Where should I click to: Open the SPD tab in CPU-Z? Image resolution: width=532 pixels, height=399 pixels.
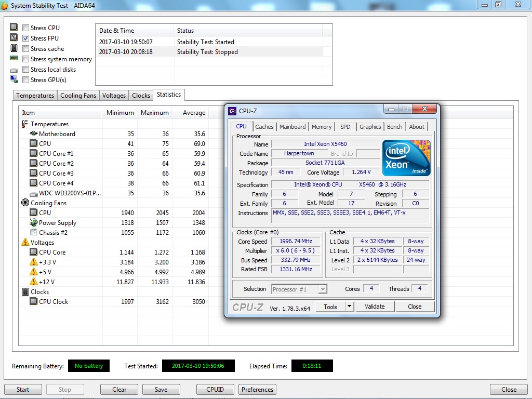coord(345,127)
